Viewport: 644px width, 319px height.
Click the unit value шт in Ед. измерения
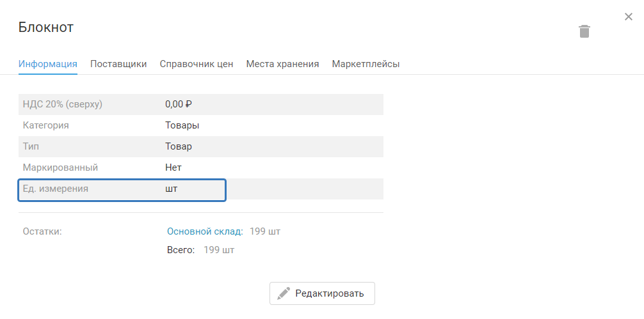point(172,189)
